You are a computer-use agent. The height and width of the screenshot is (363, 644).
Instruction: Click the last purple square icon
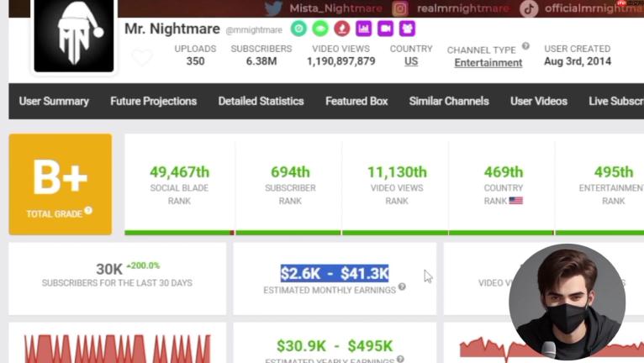tap(407, 29)
